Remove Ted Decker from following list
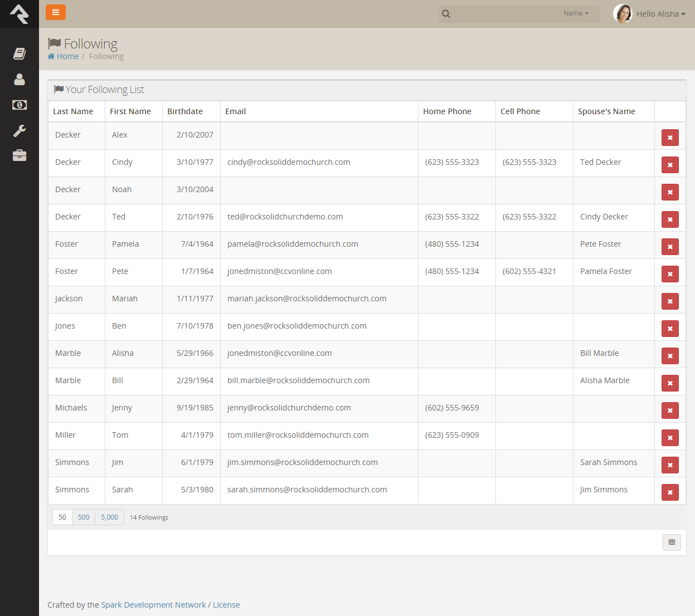This screenshot has width=695, height=616. (x=670, y=219)
